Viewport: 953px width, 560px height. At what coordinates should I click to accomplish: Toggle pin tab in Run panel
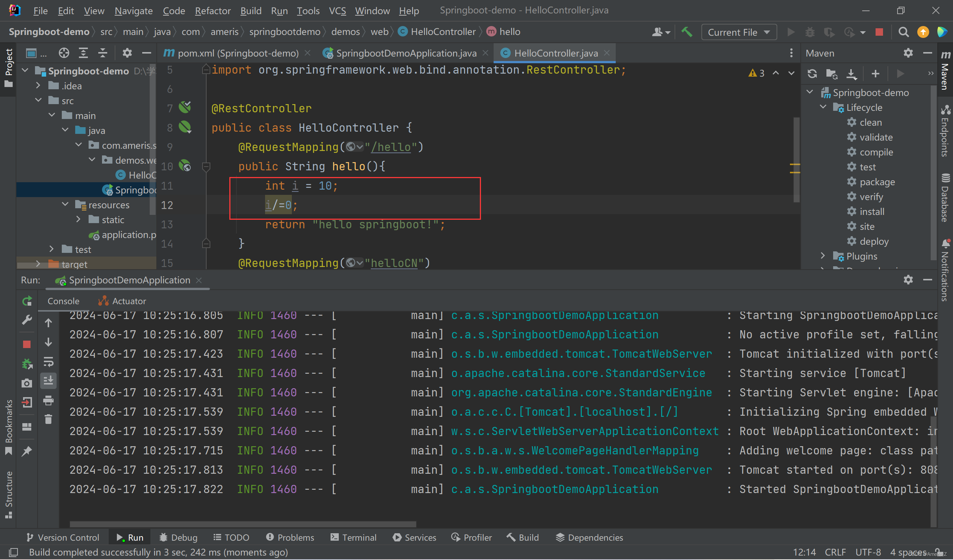point(26,451)
